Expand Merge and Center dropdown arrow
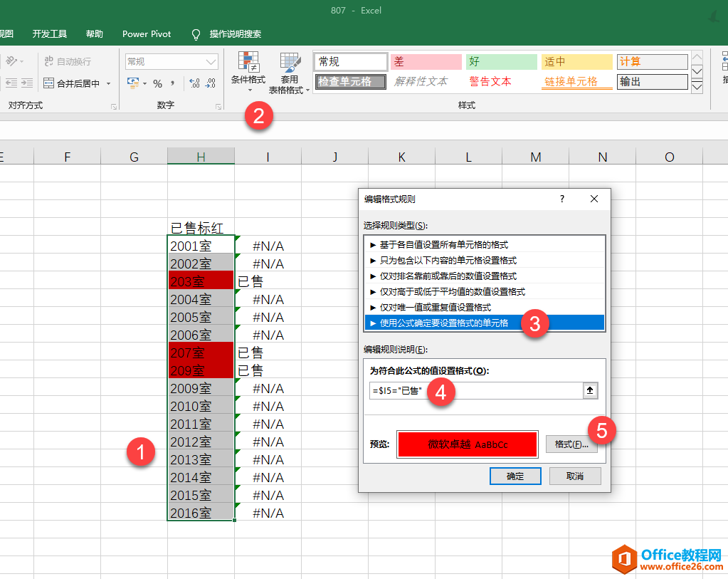Image resolution: width=728 pixels, height=579 pixels. coord(109,83)
